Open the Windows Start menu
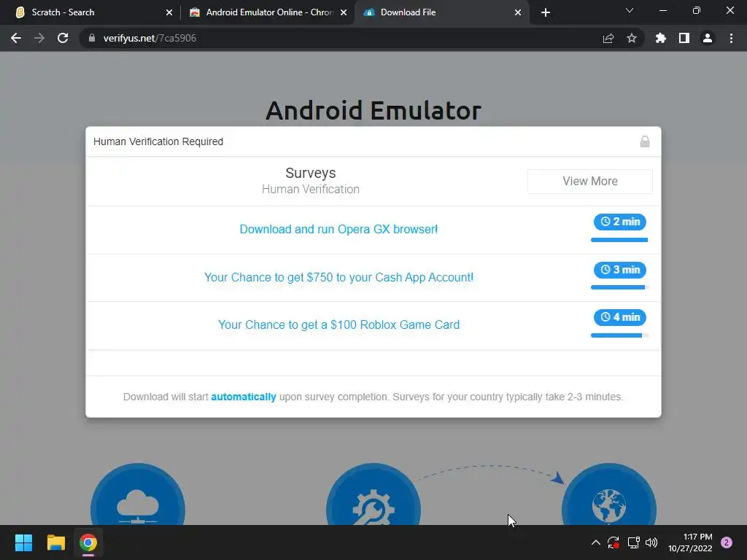Screen dimensions: 747x560 click(23, 542)
